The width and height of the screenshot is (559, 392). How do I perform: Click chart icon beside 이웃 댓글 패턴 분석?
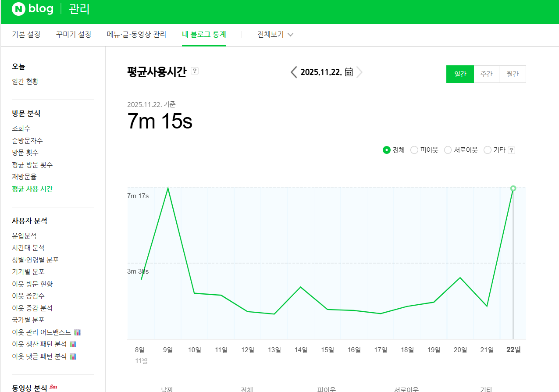point(73,356)
